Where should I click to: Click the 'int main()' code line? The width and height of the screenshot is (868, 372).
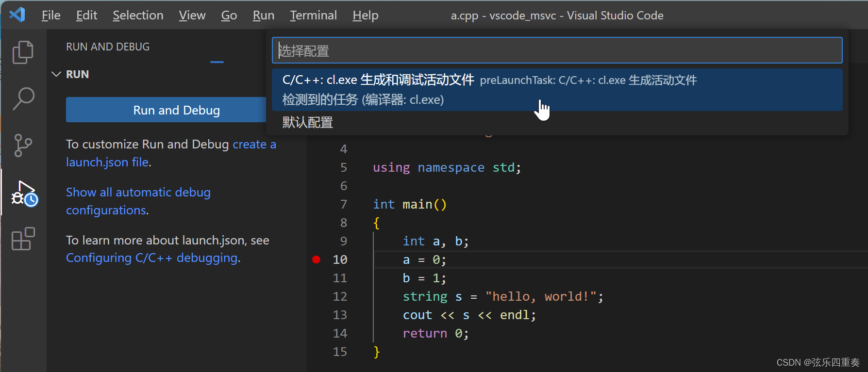click(410, 204)
